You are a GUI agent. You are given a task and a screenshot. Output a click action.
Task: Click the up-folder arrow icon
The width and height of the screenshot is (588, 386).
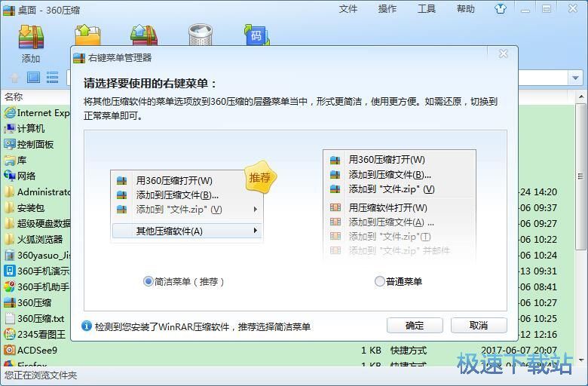[x=14, y=78]
